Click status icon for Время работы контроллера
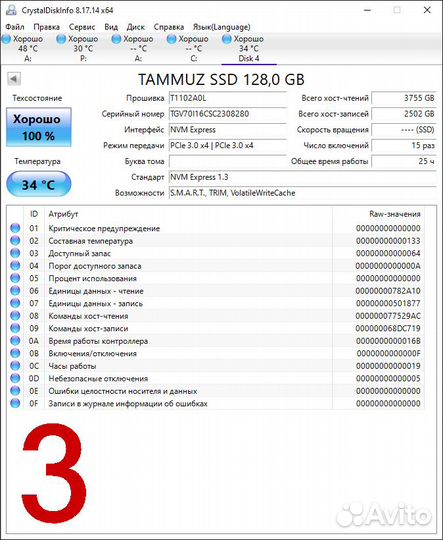The image size is (443, 540). point(15,341)
